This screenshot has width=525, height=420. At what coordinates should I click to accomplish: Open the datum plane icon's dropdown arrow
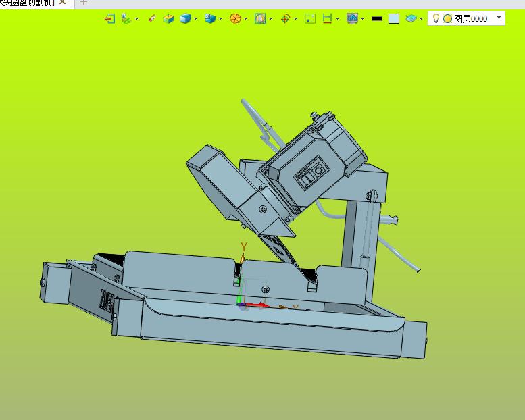(x=136, y=19)
